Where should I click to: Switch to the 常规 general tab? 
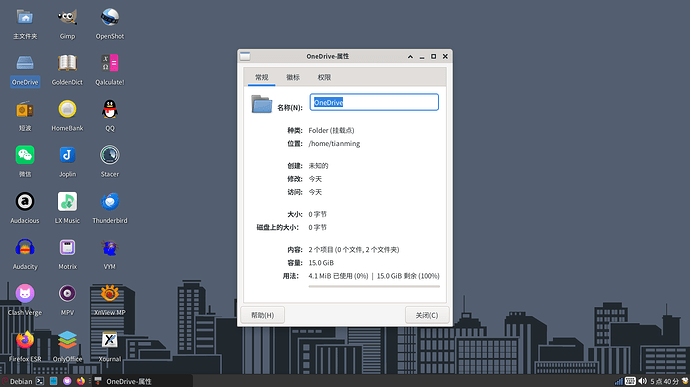261,77
